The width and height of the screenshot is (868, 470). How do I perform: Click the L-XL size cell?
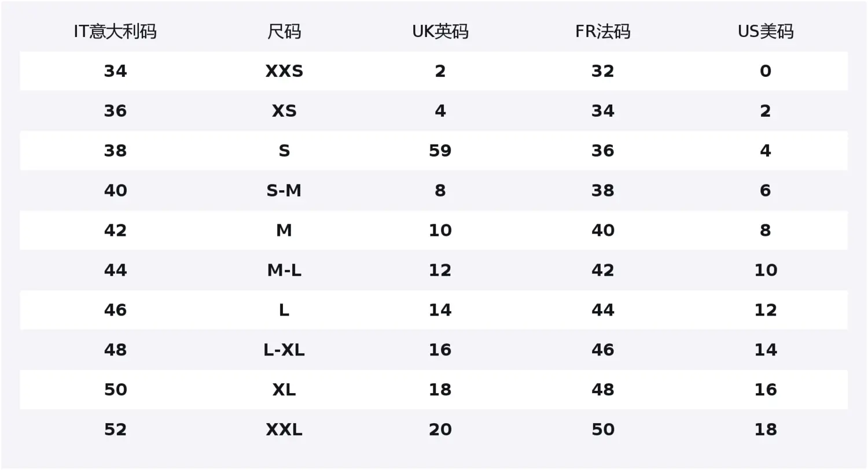click(284, 350)
